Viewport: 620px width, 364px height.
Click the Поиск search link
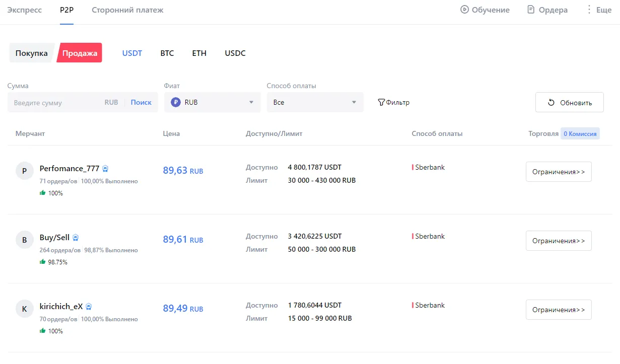coord(141,102)
